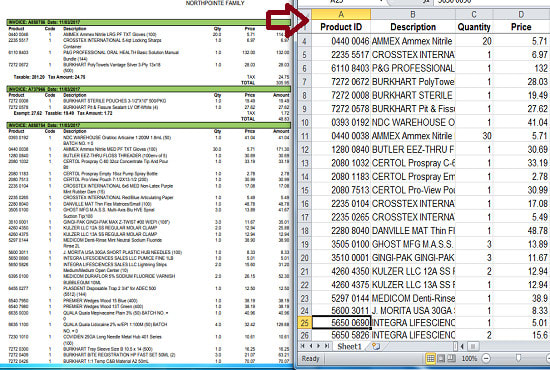
Task: Select price cell 30.69
Action: click(x=521, y=149)
